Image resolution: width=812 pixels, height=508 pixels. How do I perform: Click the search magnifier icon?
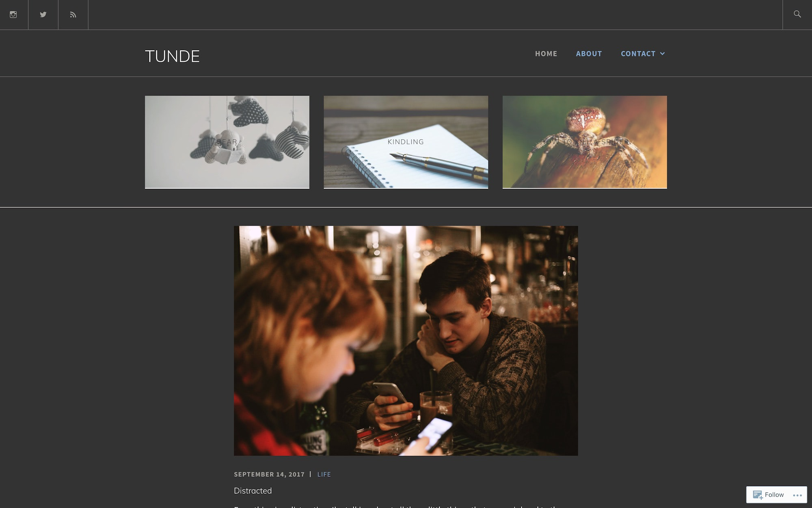pos(797,14)
